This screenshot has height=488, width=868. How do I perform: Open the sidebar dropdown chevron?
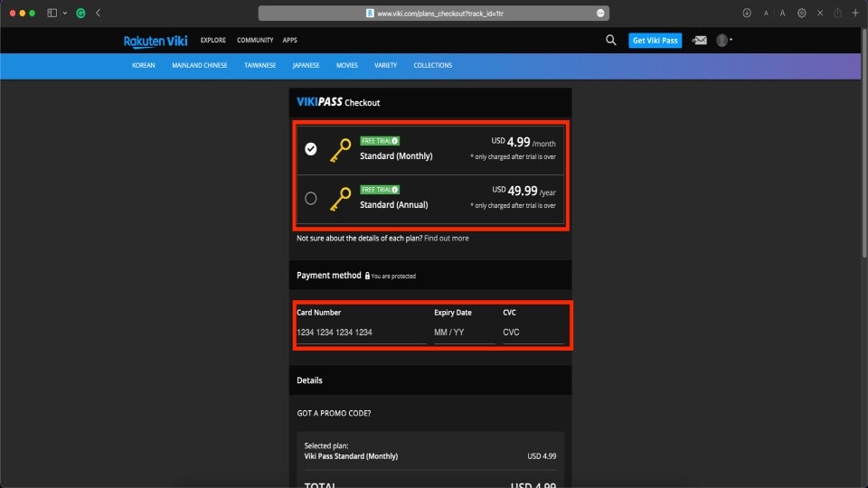(65, 13)
